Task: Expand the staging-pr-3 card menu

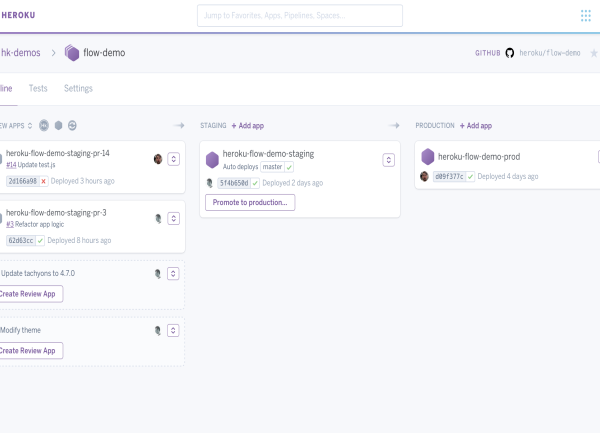Action: (x=174, y=218)
